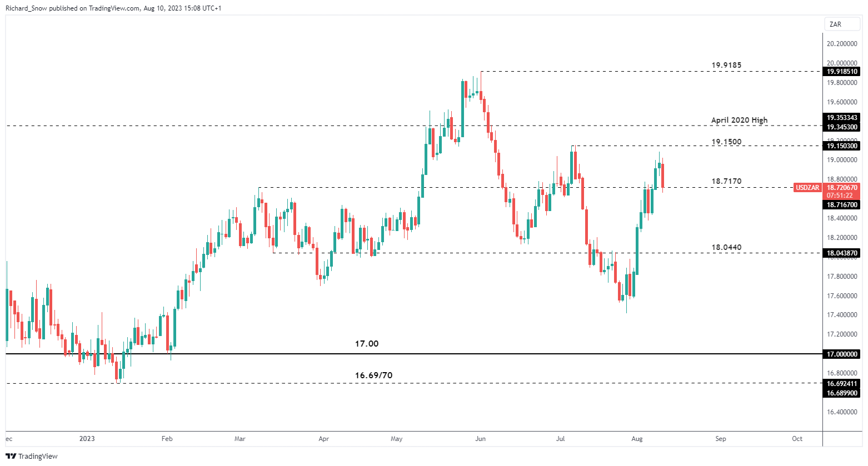The width and height of the screenshot is (868, 466).
Task: Click the 18.716700 price axis label
Action: point(842,205)
